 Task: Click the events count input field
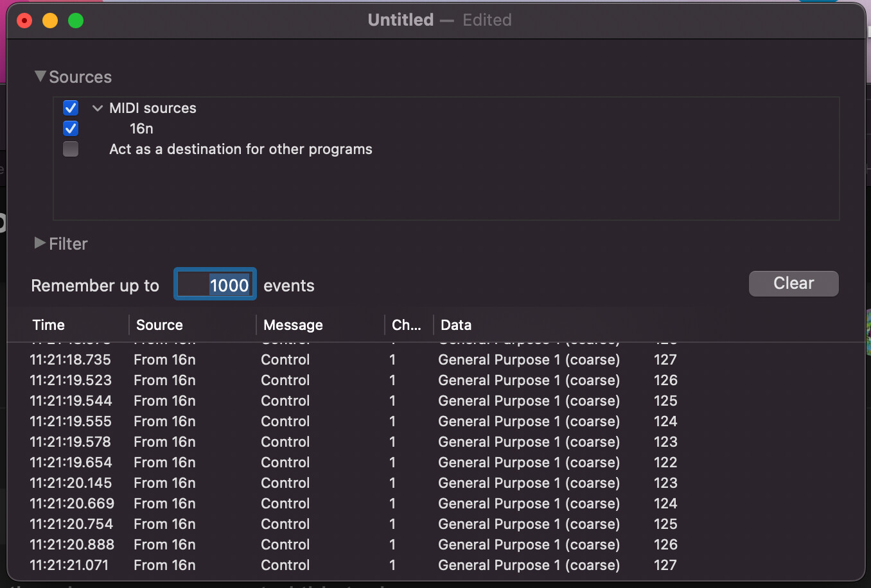click(215, 284)
